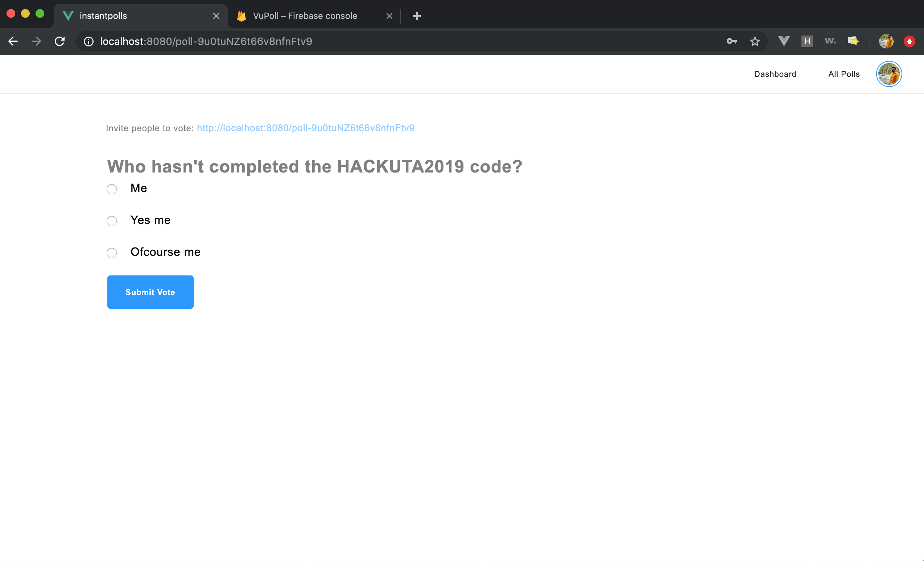The image size is (924, 561).
Task: Bookmark page using star icon
Action: pos(755,41)
